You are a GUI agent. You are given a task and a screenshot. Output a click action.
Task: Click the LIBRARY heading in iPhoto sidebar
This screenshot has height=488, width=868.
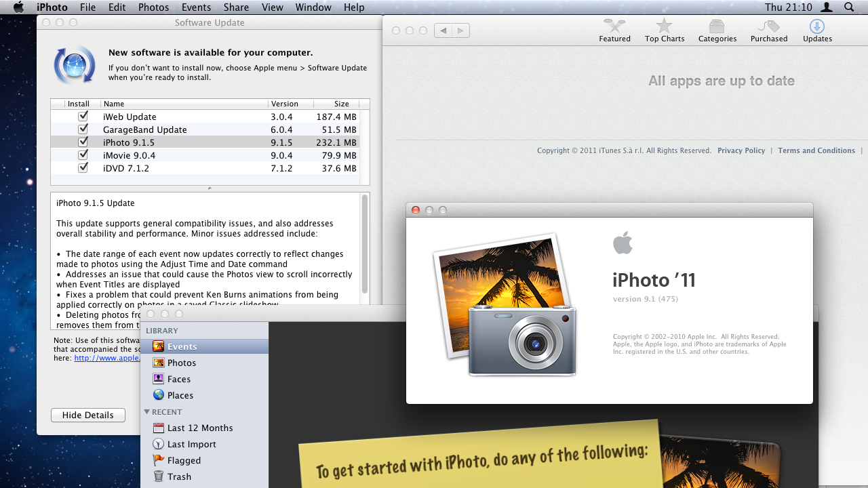point(162,331)
